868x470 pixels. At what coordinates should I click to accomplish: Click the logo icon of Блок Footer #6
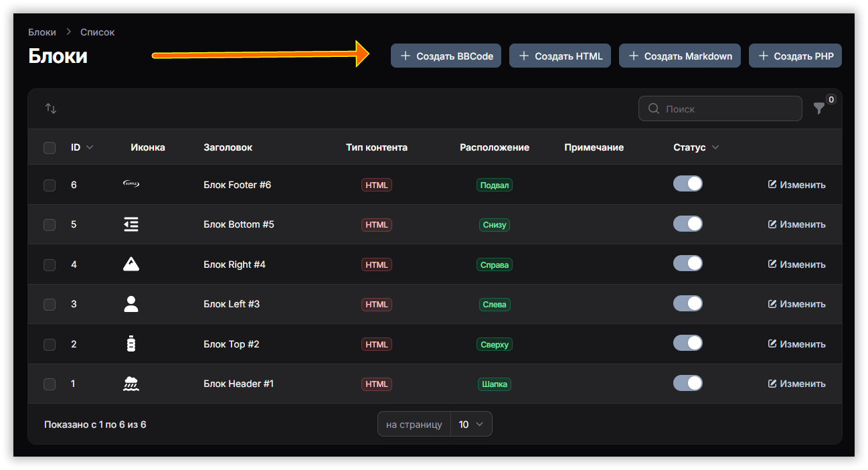131,184
